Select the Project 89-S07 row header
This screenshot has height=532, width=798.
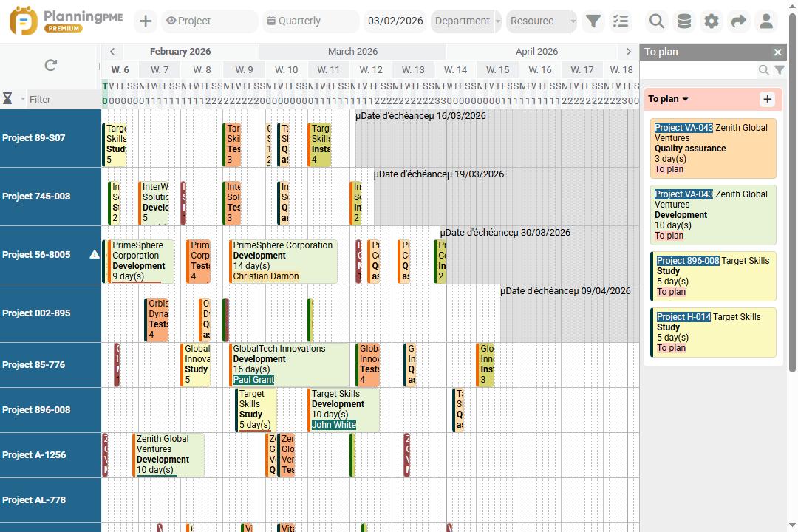[x=50, y=138]
